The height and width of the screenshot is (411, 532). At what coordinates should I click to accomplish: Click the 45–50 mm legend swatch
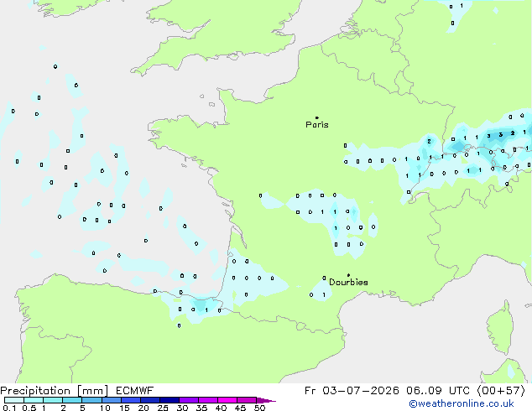click(x=247, y=400)
